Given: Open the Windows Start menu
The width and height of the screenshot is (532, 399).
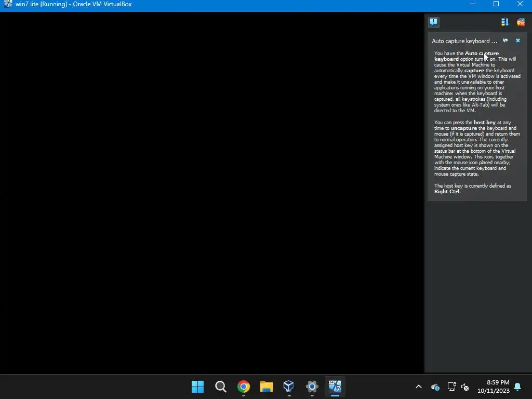Looking at the screenshot, I should 197,387.
